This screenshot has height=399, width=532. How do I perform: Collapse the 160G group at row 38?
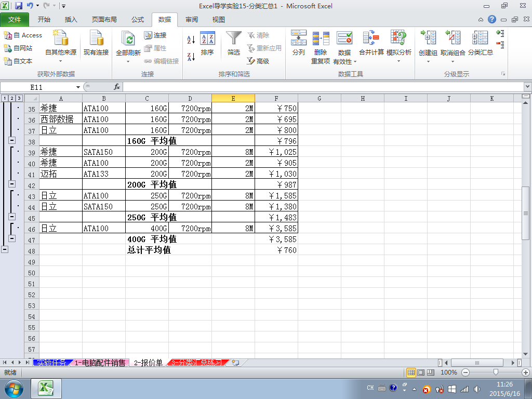[12, 140]
